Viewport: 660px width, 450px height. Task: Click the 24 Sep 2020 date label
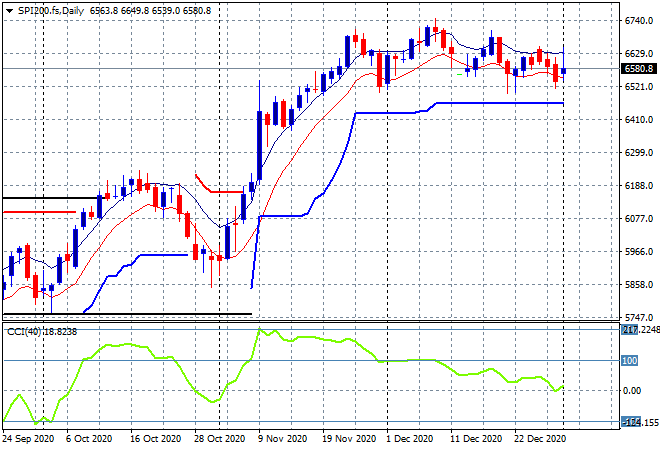[x=28, y=439]
